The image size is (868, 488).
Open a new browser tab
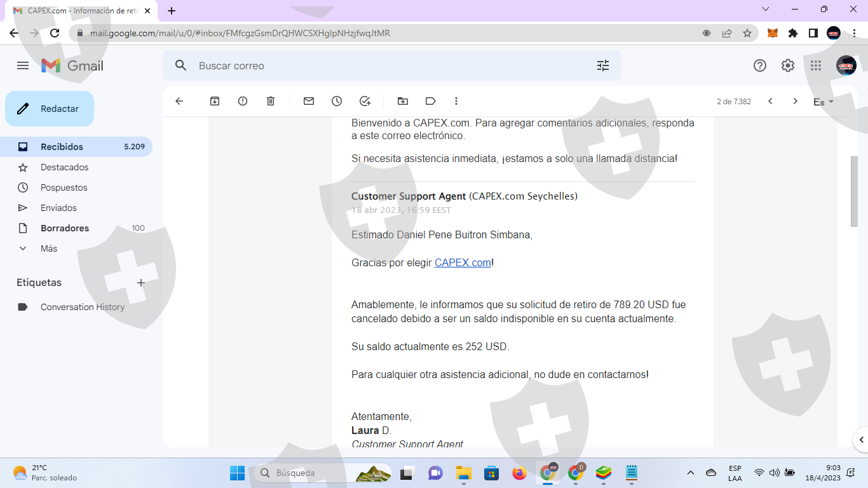172,11
